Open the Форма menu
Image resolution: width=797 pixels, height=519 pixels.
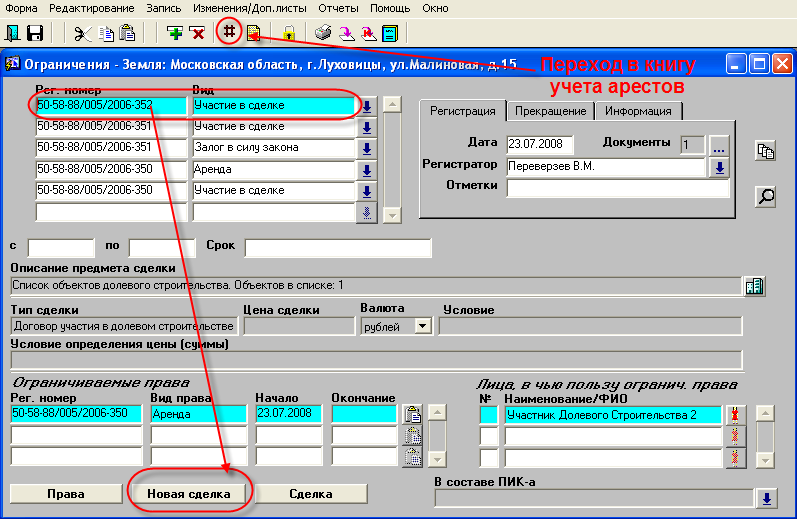click(x=21, y=8)
